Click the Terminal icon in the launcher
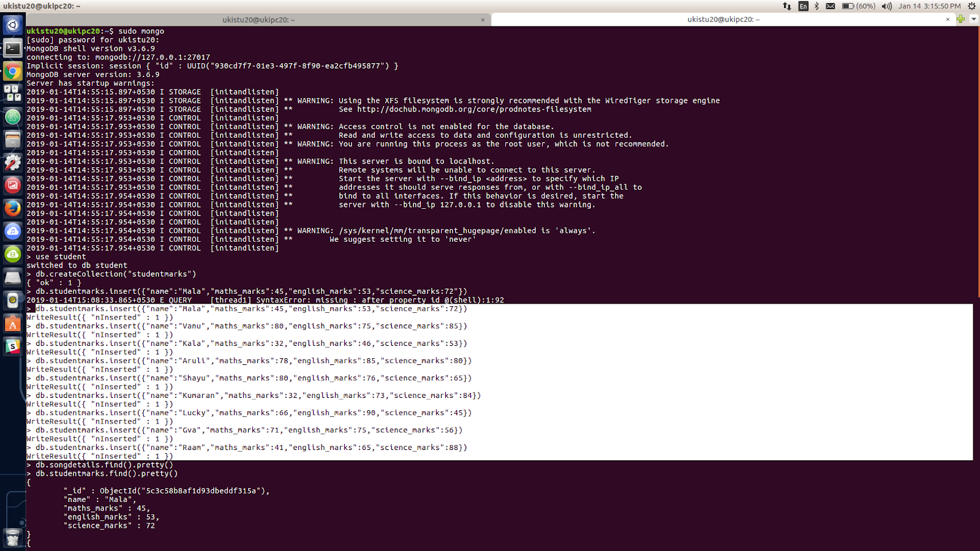980x551 pixels. tap(12, 48)
